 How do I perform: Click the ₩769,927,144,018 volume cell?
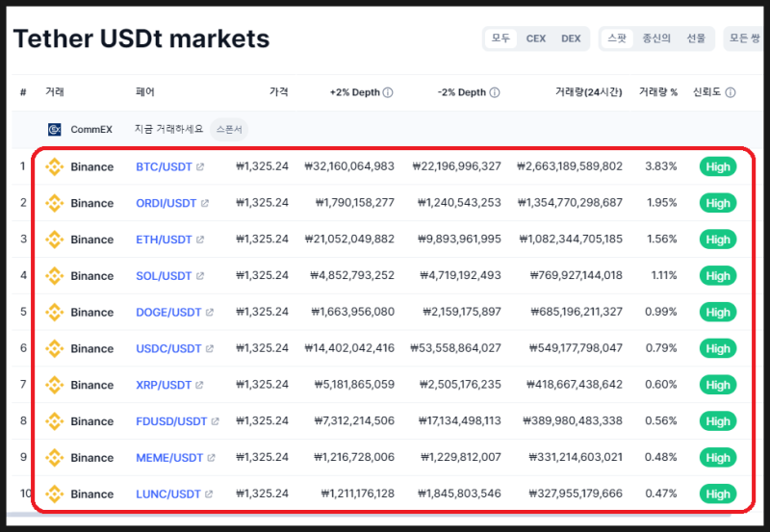click(577, 275)
